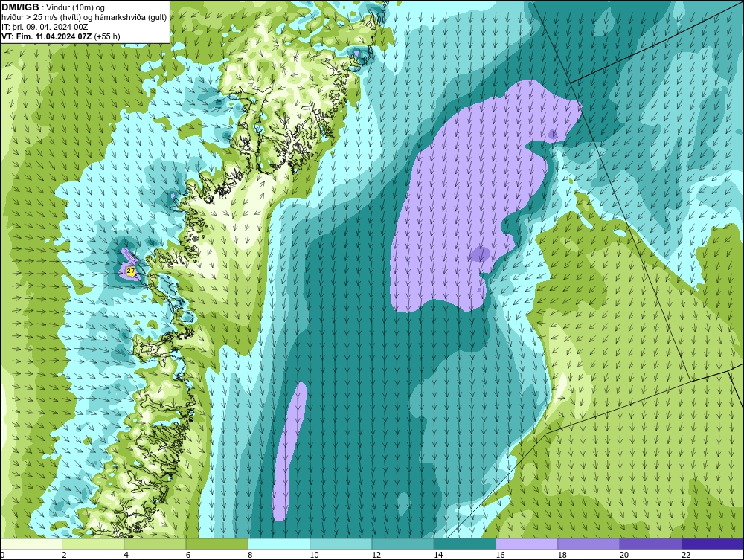
Task: Click the 'VT: Fim. 11.04.2024 07Z (+55 h)' line
Action: [x=61, y=36]
